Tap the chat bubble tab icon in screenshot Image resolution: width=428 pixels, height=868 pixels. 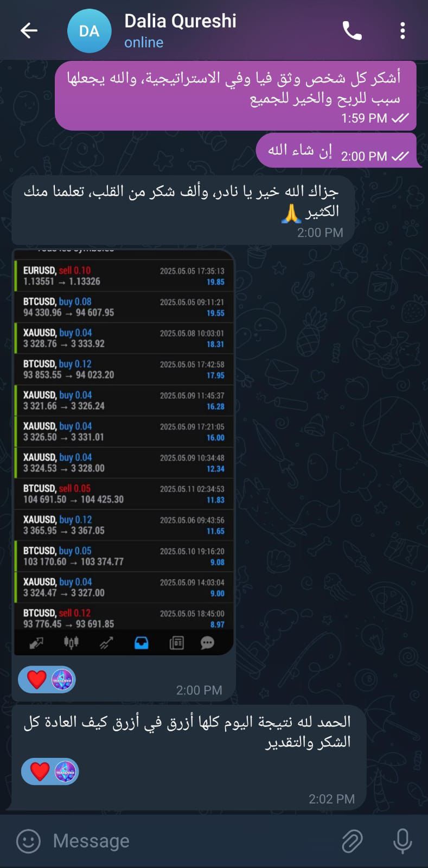[x=207, y=643]
